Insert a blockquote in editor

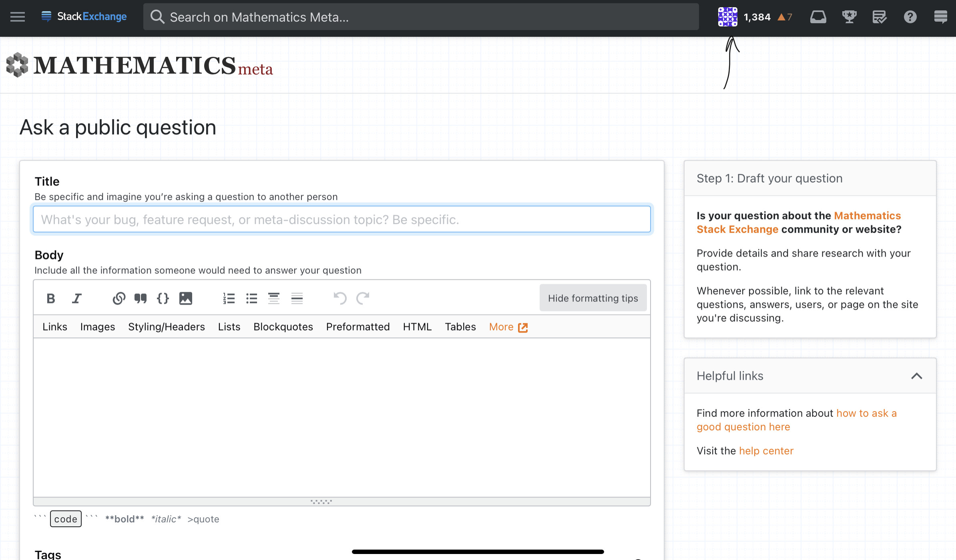[141, 298]
